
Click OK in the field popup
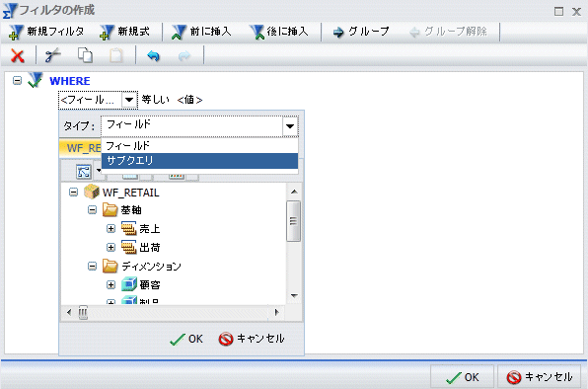tap(186, 339)
